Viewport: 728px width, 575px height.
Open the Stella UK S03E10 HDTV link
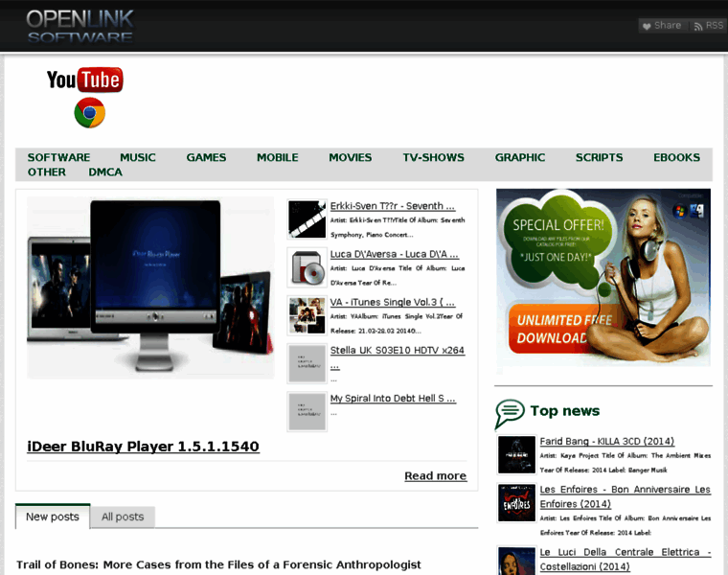pos(398,351)
